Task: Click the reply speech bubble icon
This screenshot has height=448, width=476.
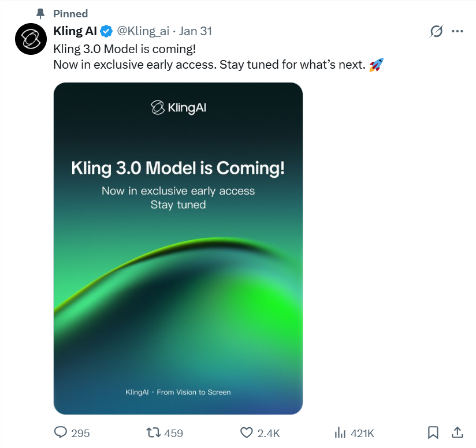Action: pos(61,432)
